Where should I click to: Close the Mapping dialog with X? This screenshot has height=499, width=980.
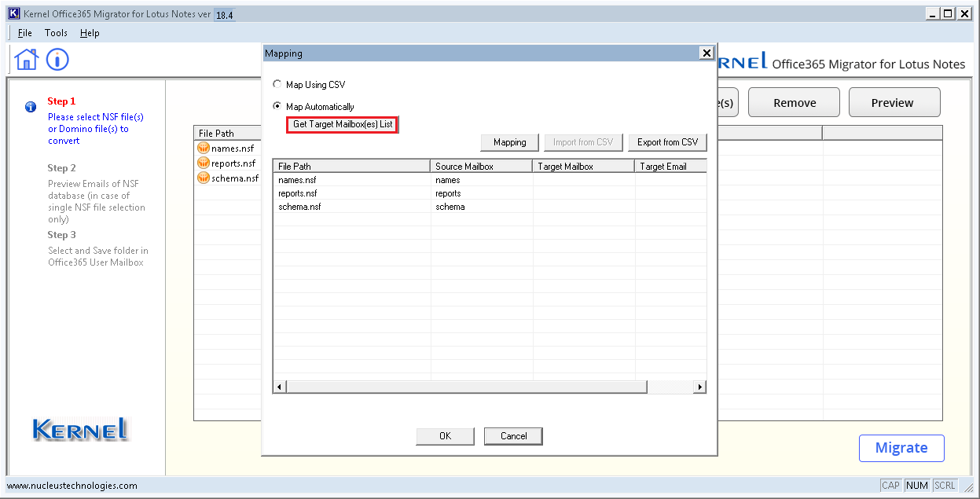[707, 53]
